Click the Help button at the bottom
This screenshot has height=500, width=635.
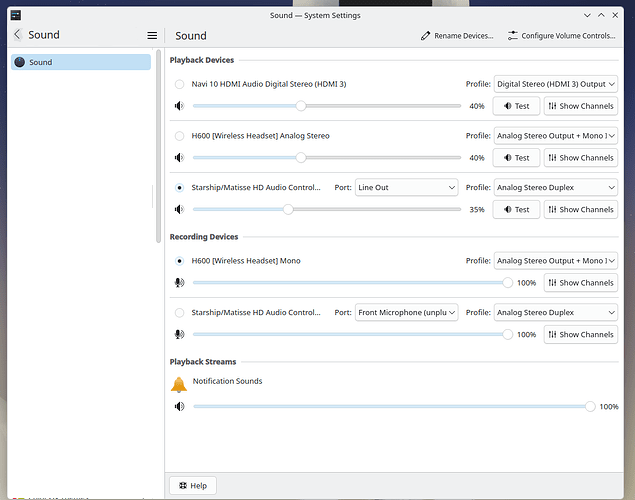[190, 485]
